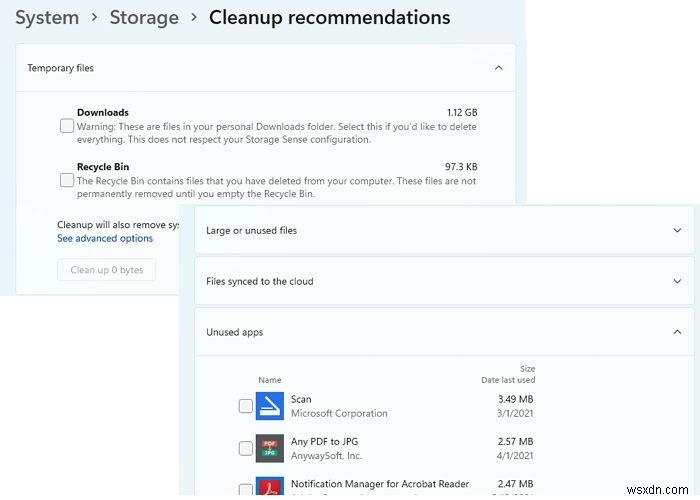Go back to System in breadcrumb
This screenshot has height=500, width=700.
47,18
